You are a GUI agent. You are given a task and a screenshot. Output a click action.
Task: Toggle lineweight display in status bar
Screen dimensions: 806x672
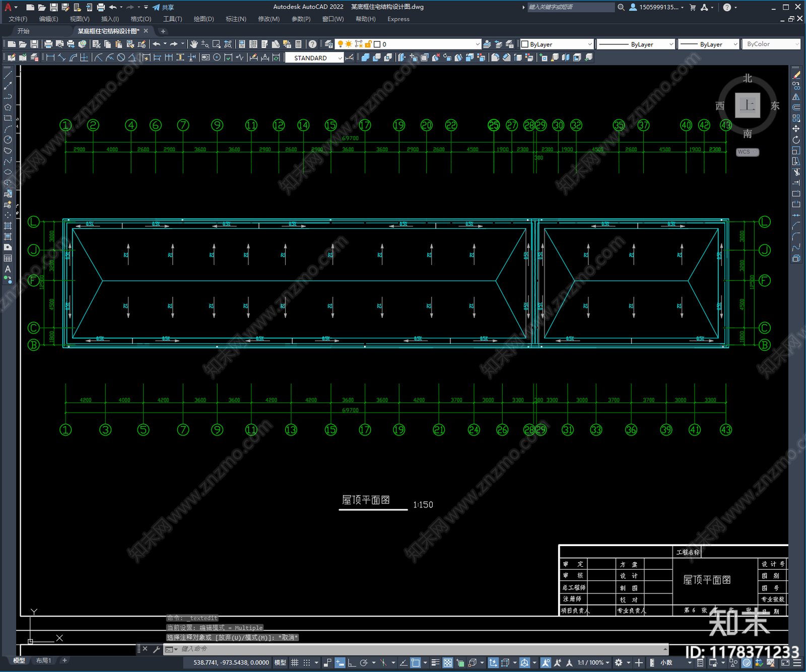[436, 662]
